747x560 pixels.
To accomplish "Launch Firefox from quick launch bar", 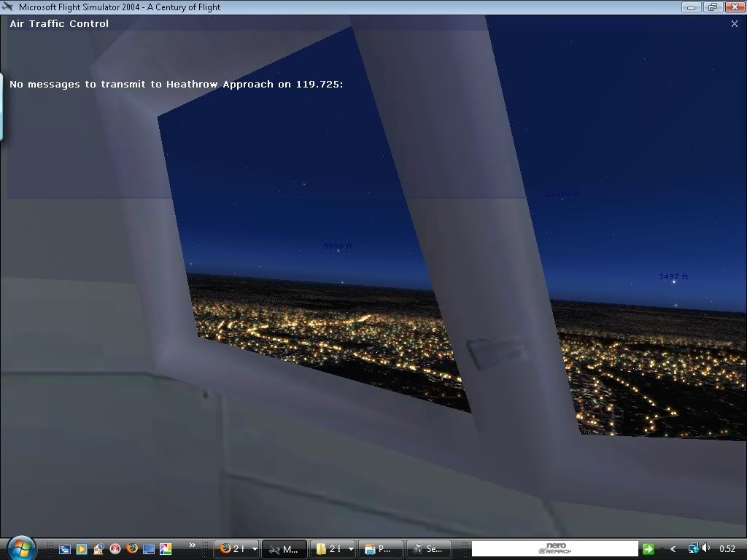I will (132, 548).
